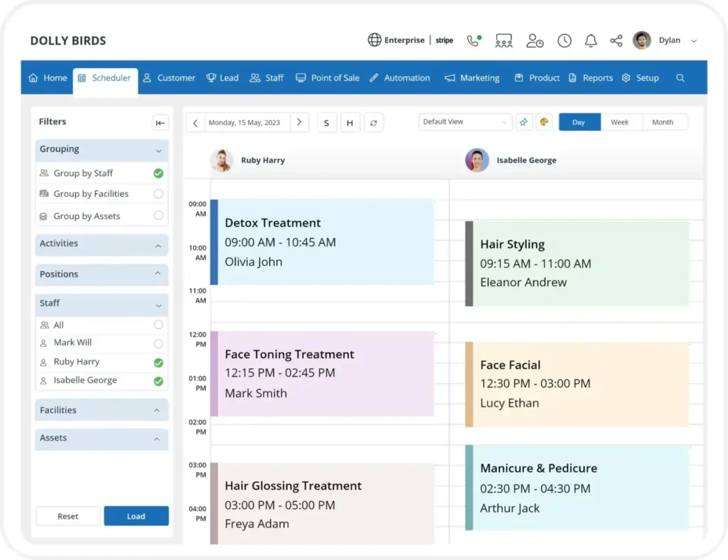728x560 pixels.
Task: Open the Point of Sale menu
Action: pos(328,78)
